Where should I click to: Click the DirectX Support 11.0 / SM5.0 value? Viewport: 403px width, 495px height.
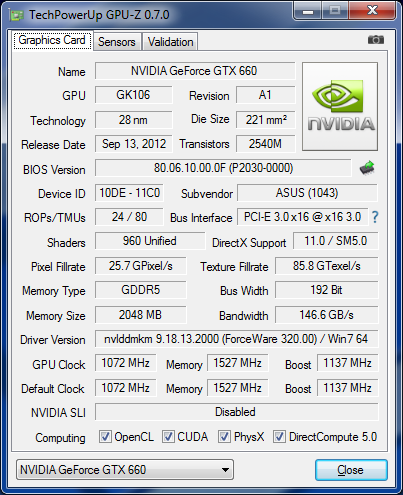click(336, 241)
